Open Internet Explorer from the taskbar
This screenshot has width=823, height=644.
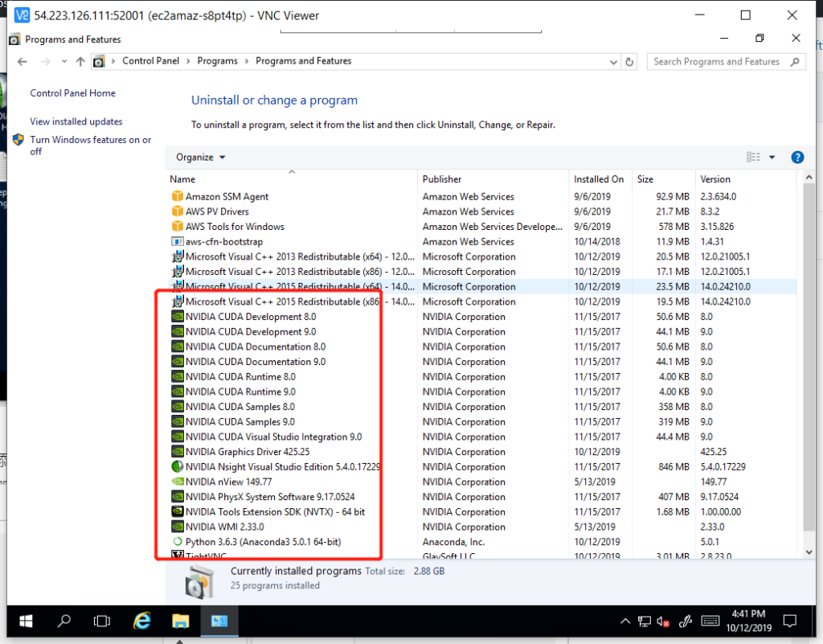pyautogui.click(x=142, y=621)
